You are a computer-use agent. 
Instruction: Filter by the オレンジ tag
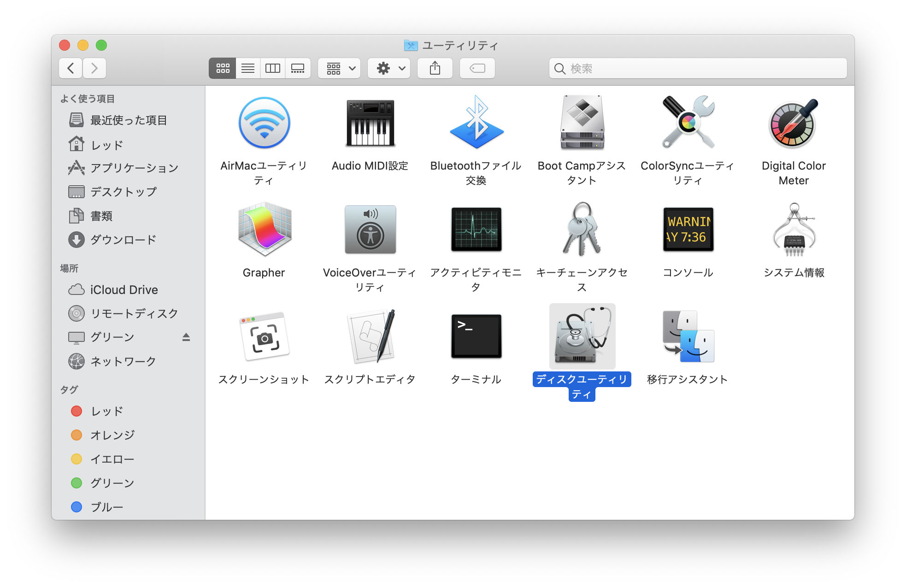point(128,435)
